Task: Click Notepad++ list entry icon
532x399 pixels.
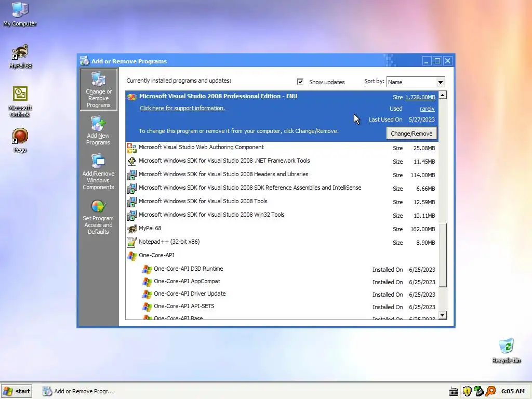Action: point(131,242)
